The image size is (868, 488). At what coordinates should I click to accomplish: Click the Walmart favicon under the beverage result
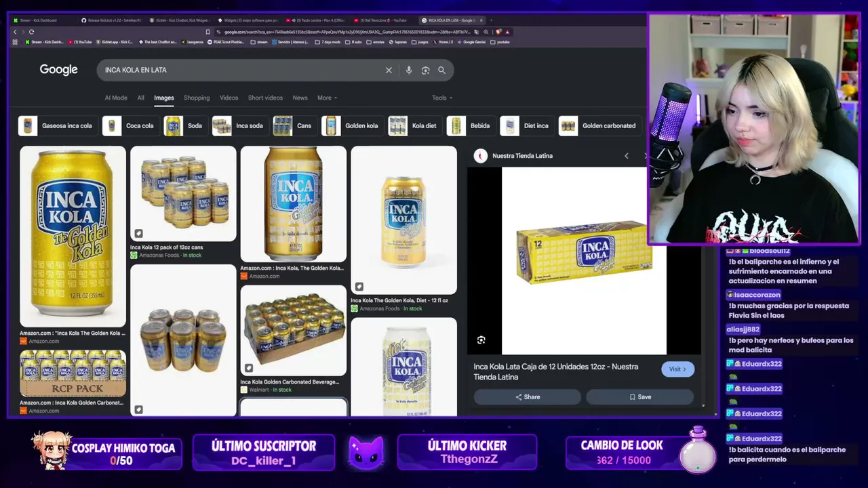pyautogui.click(x=244, y=390)
